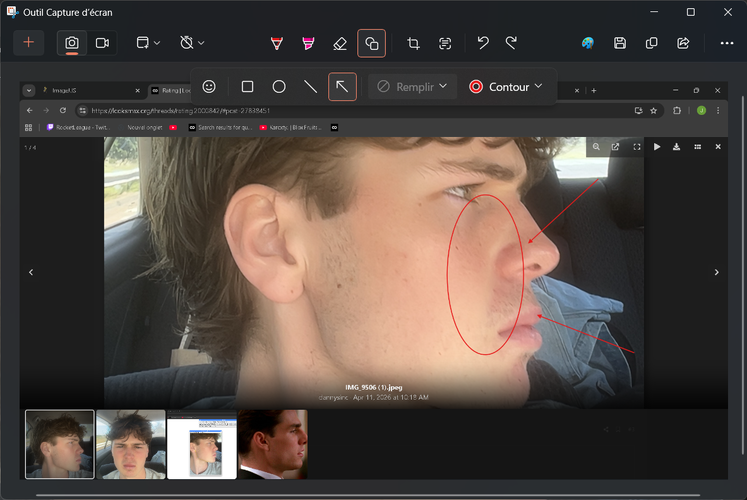Viewport: 747px width, 500px height.
Task: Undo the last annotation
Action: [x=483, y=43]
